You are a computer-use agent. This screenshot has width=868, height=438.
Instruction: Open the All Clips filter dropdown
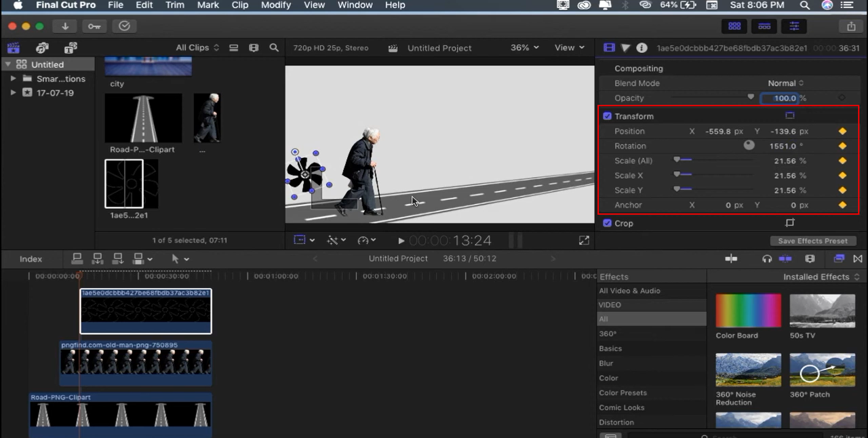point(197,48)
